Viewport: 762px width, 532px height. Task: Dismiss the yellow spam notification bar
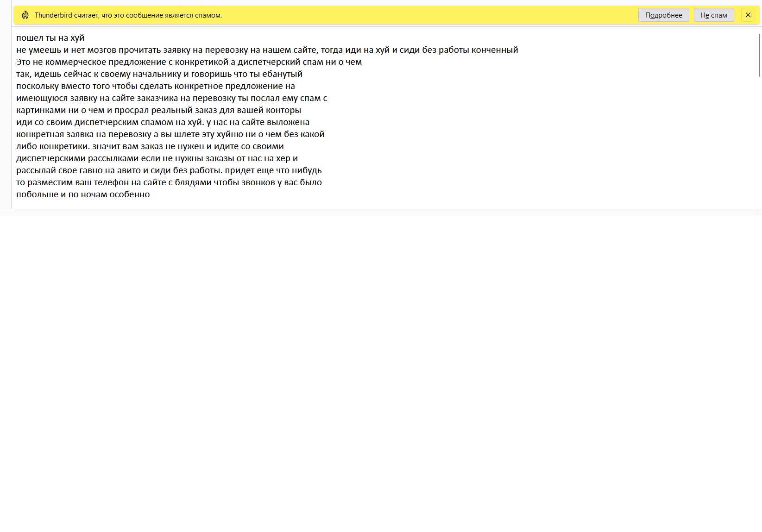pyautogui.click(x=748, y=15)
